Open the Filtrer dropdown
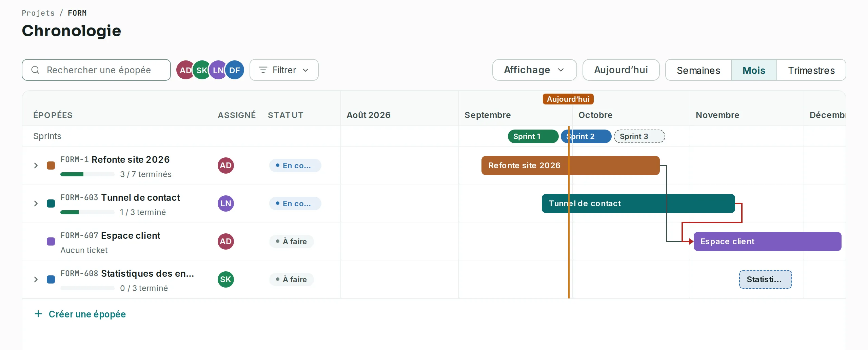 [x=284, y=70]
